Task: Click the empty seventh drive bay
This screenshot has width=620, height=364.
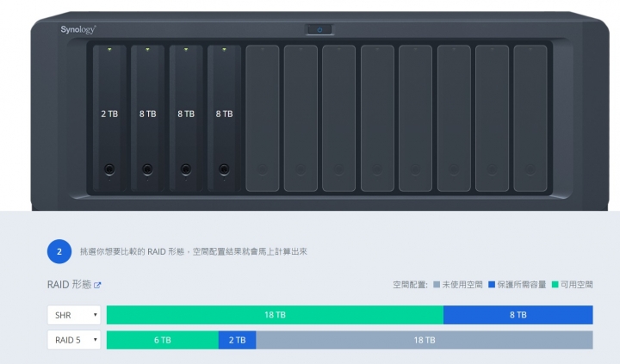Action: (x=339, y=118)
